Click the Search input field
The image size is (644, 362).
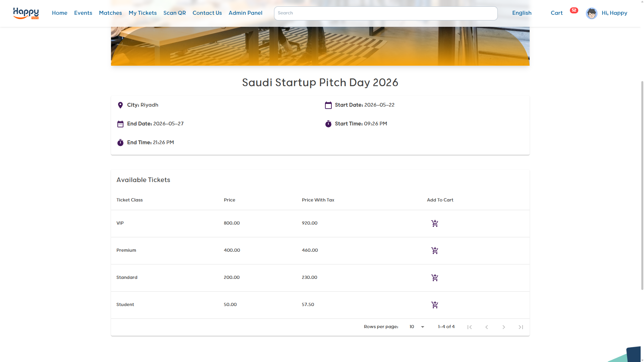coord(385,13)
